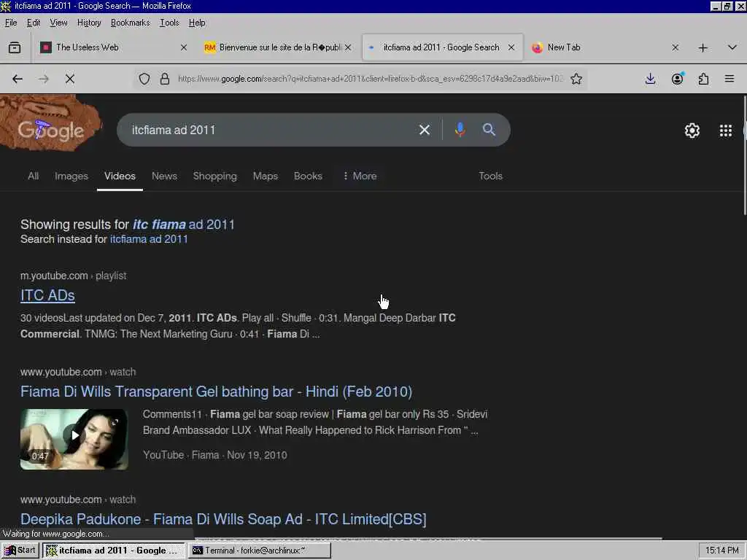Select the Videos results filter

tap(120, 176)
